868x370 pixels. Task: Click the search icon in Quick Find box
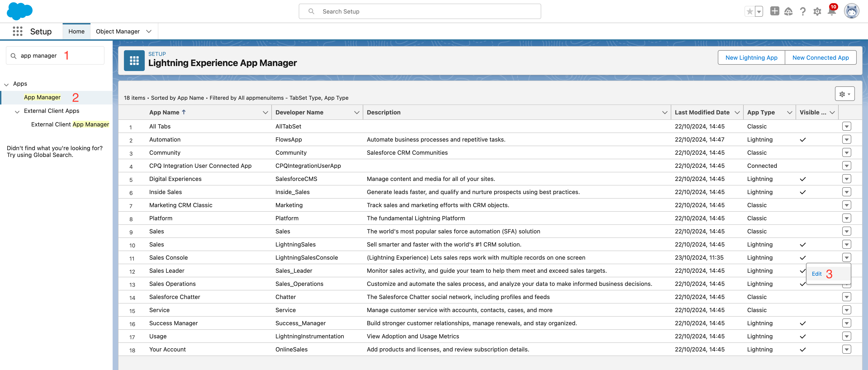(x=14, y=56)
